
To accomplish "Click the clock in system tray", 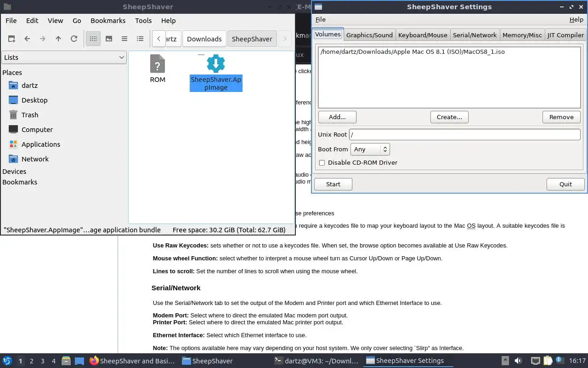I will pos(577,361).
